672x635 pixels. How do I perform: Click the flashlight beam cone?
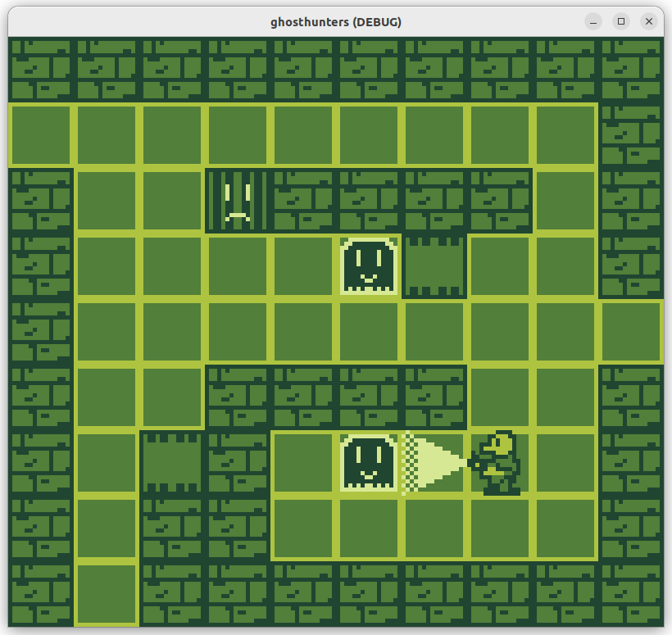[x=434, y=463]
